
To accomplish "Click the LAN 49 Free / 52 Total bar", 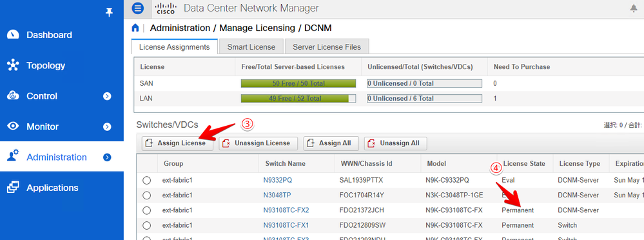I will pos(298,99).
